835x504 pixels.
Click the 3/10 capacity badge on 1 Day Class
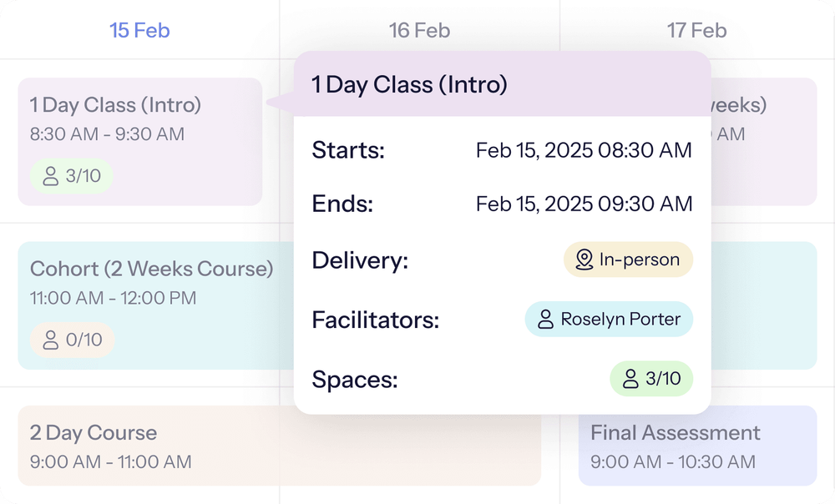tap(70, 176)
